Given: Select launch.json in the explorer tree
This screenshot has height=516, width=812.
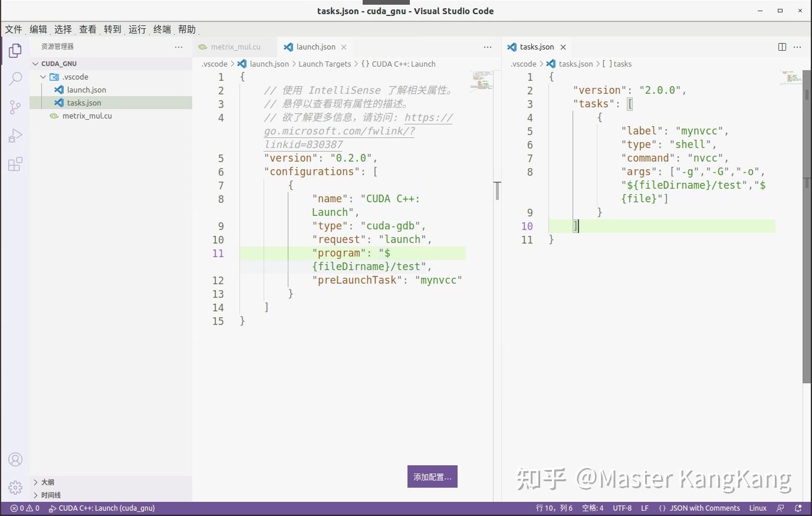Looking at the screenshot, I should [x=111, y=90].
